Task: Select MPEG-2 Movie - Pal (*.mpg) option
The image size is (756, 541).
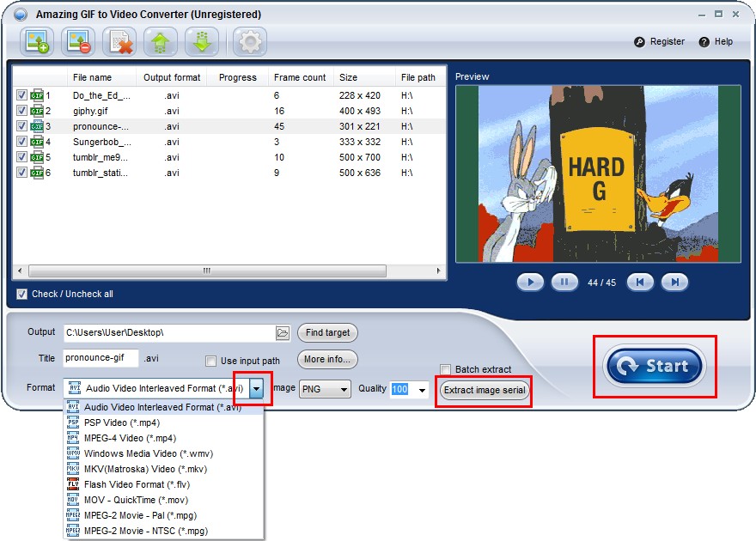Action: pos(163,515)
